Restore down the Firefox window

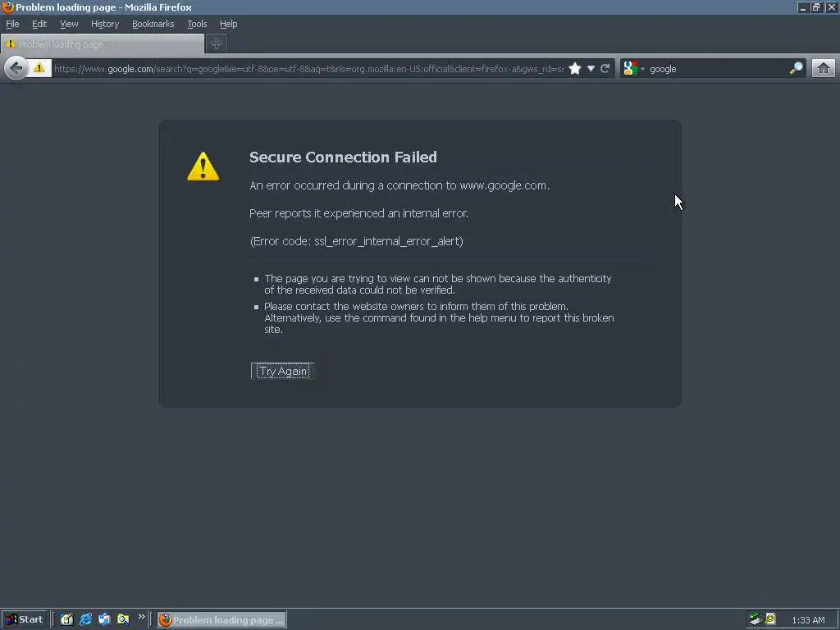[816, 7]
